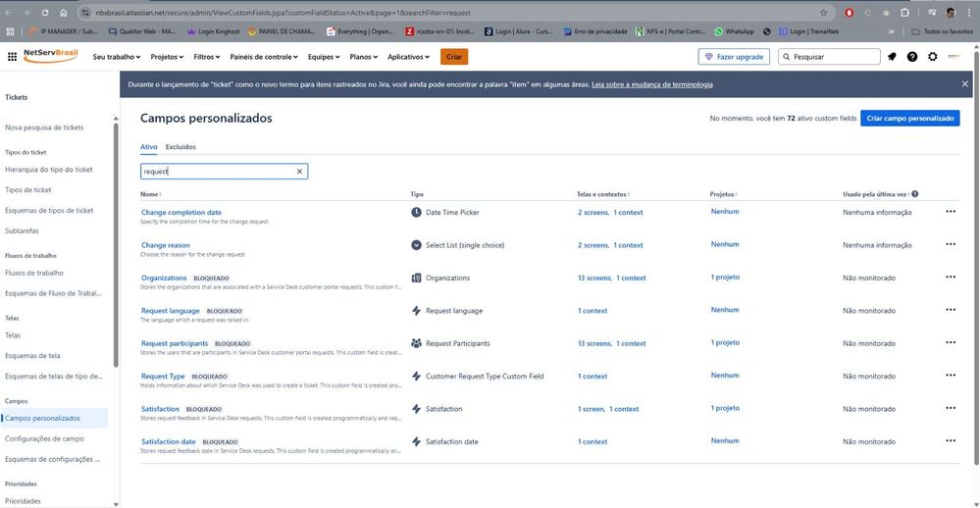Open actions menu for Satisfaction row
The width and height of the screenshot is (980, 508).
tap(951, 409)
